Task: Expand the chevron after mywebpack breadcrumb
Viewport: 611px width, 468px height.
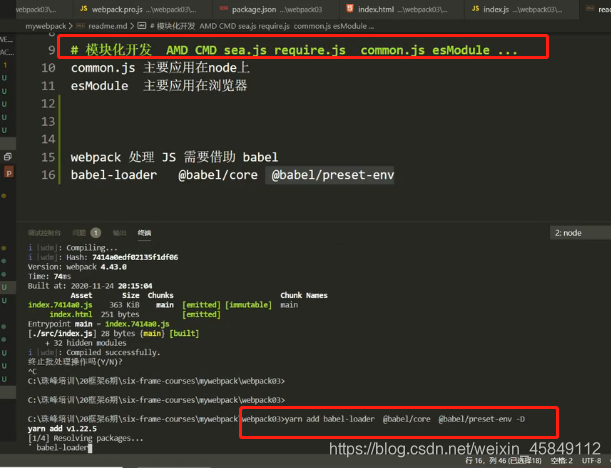Action: click(x=71, y=26)
